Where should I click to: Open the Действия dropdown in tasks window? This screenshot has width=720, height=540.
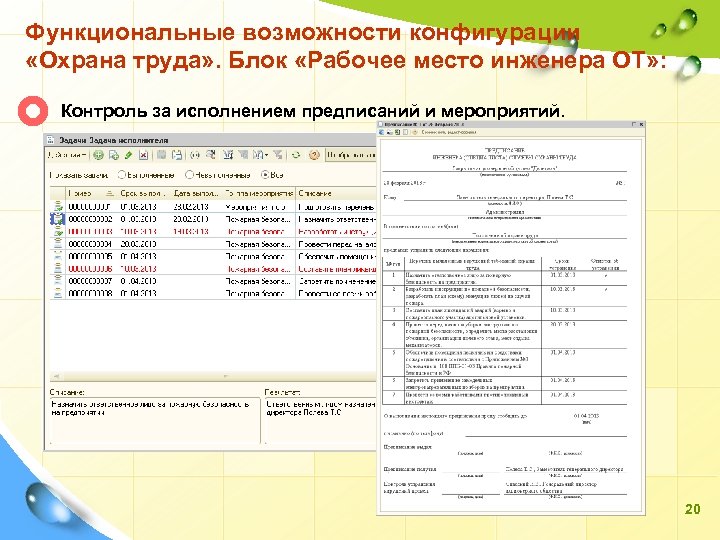coord(68,155)
